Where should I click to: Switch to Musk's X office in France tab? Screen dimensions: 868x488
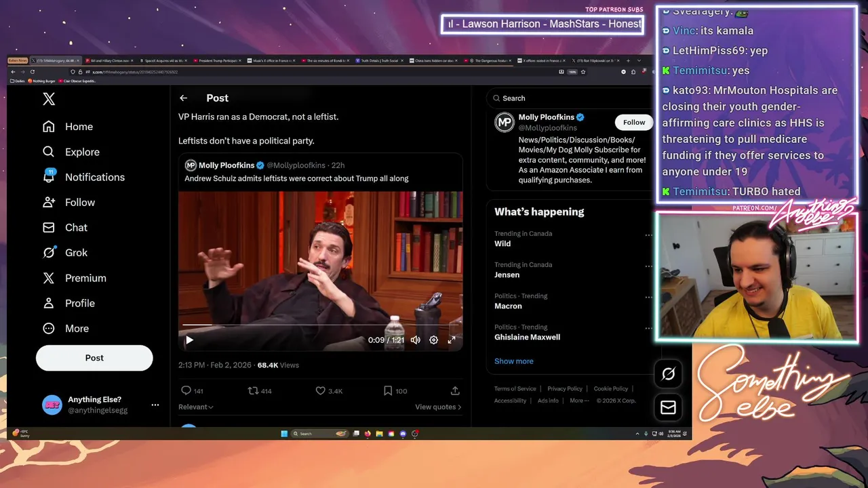coord(271,60)
